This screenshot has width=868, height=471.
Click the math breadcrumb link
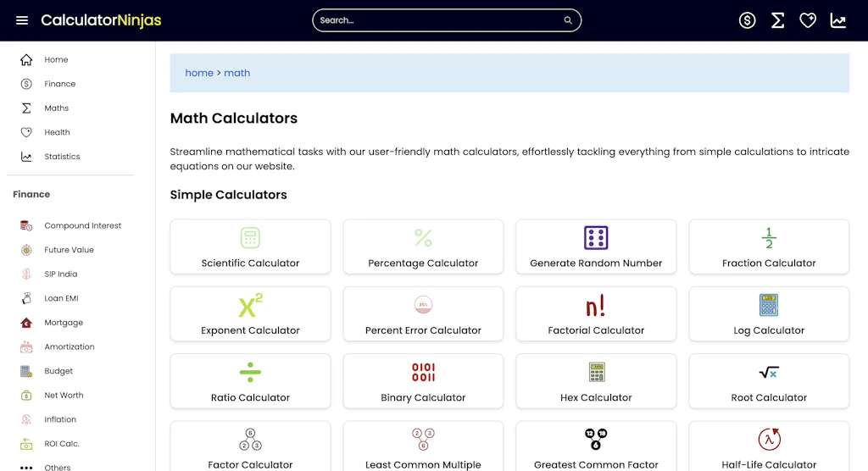(x=237, y=73)
